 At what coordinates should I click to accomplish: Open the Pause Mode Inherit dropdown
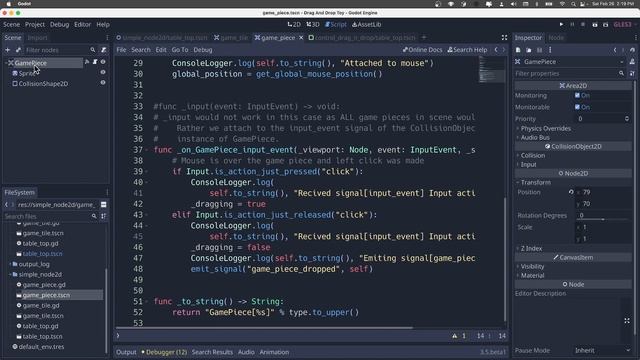[x=603, y=350]
